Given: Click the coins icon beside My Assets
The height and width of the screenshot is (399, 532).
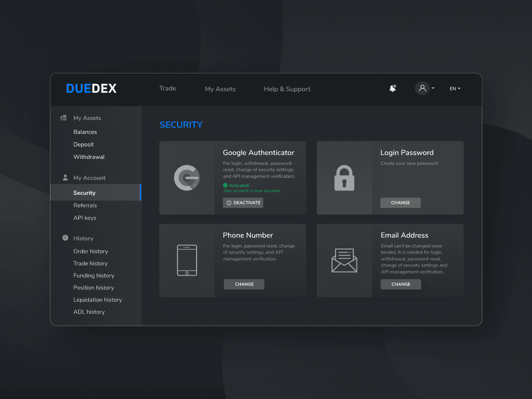Looking at the screenshot, I should 64,118.
